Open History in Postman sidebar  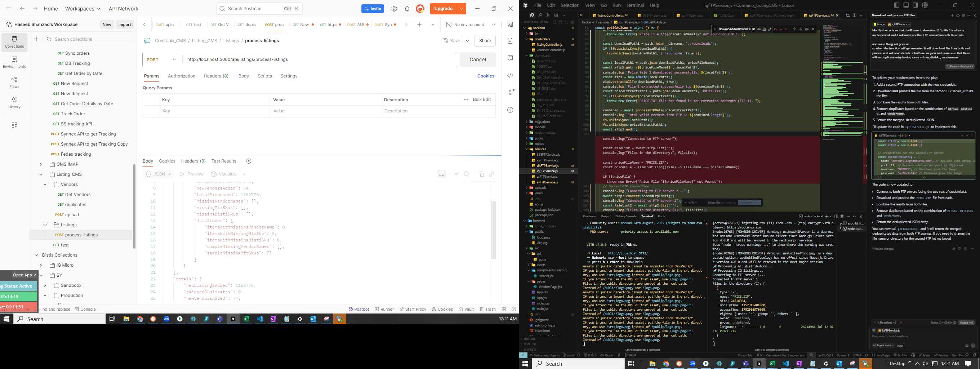(14, 102)
